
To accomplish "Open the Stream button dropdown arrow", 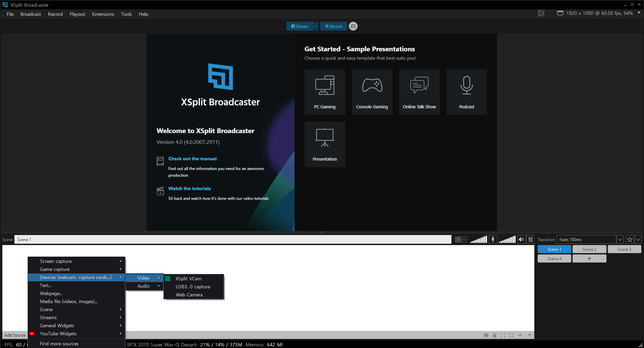I will click(316, 26).
